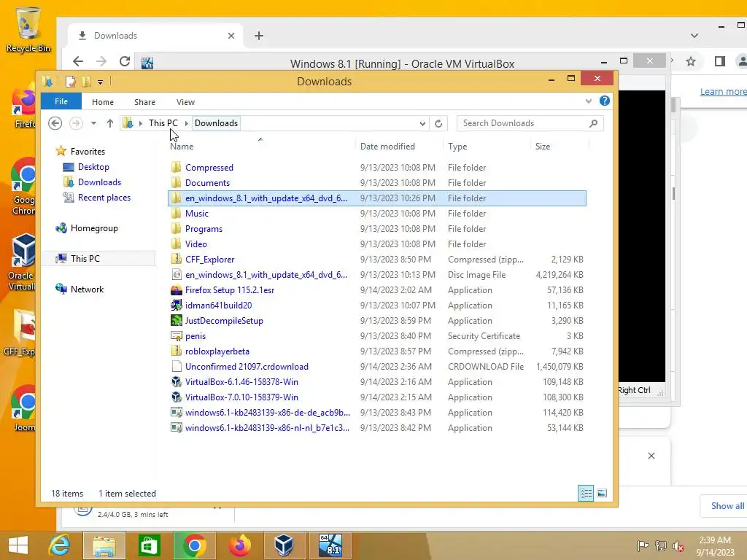Click New folder icon in title bar

(86, 82)
